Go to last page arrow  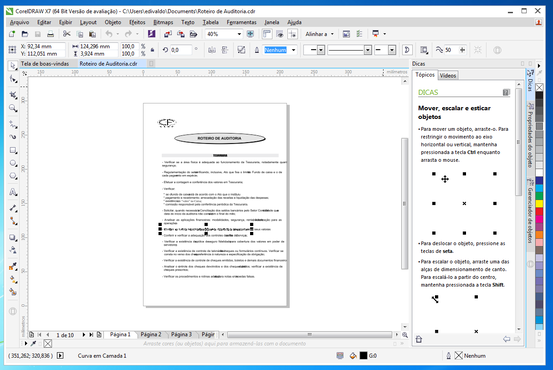coord(91,335)
